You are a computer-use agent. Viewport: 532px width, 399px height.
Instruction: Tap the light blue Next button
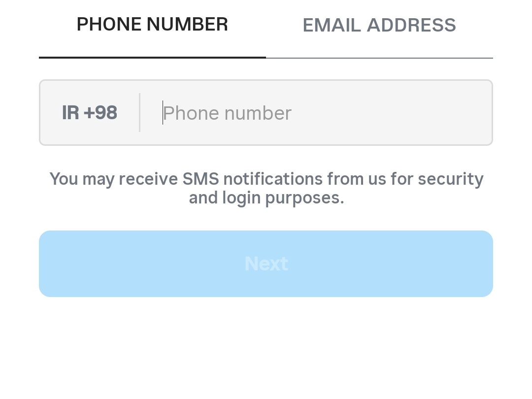[x=266, y=264]
